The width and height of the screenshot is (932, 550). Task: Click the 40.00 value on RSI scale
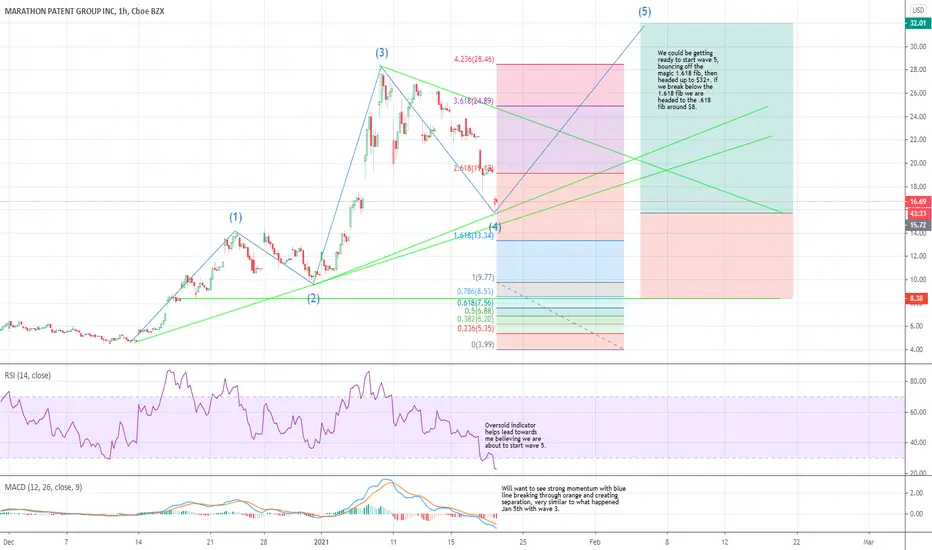(918, 442)
